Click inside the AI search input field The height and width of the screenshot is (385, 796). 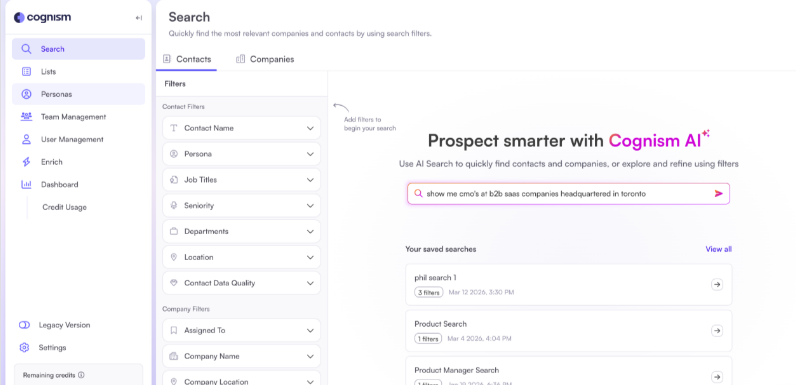coord(568,194)
